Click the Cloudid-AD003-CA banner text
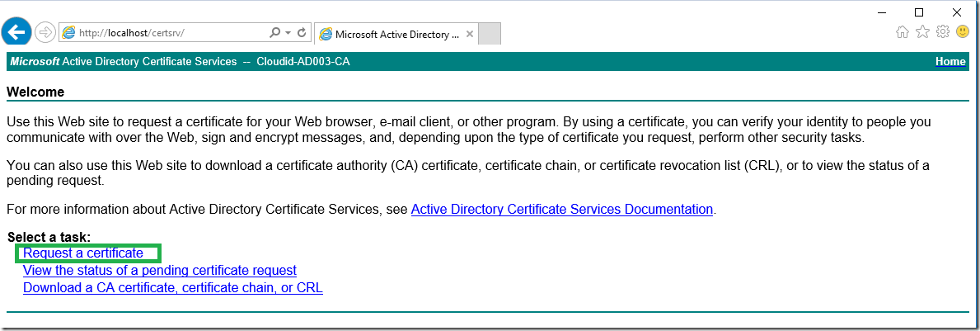The height and width of the screenshot is (331, 980). click(x=303, y=61)
